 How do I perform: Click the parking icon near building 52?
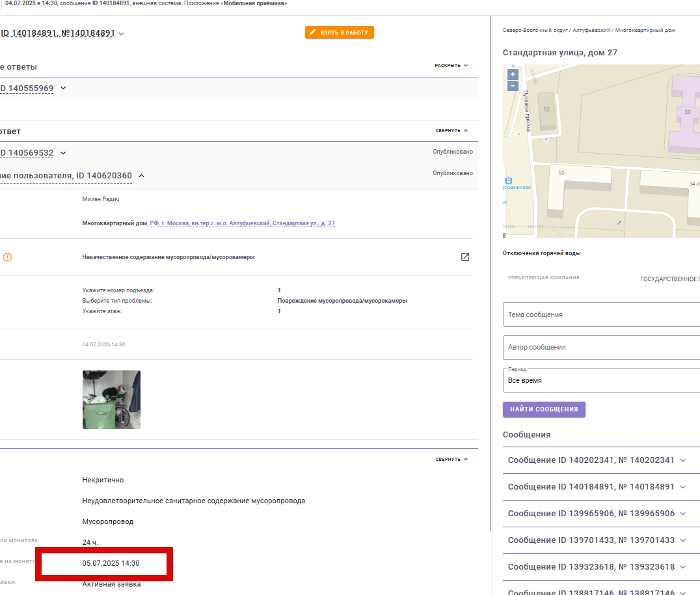pos(546,139)
